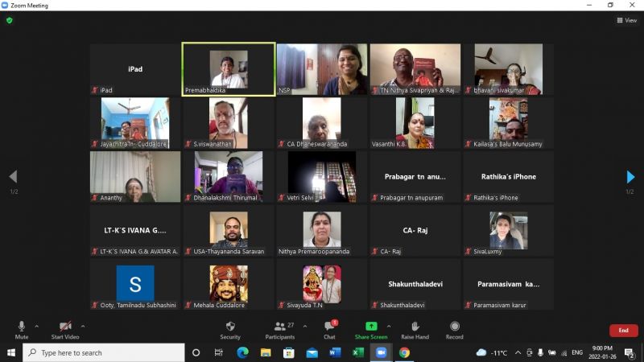This screenshot has width=644, height=362.
Task: Expand video options arrow beside Start Video
Action: tap(83, 327)
